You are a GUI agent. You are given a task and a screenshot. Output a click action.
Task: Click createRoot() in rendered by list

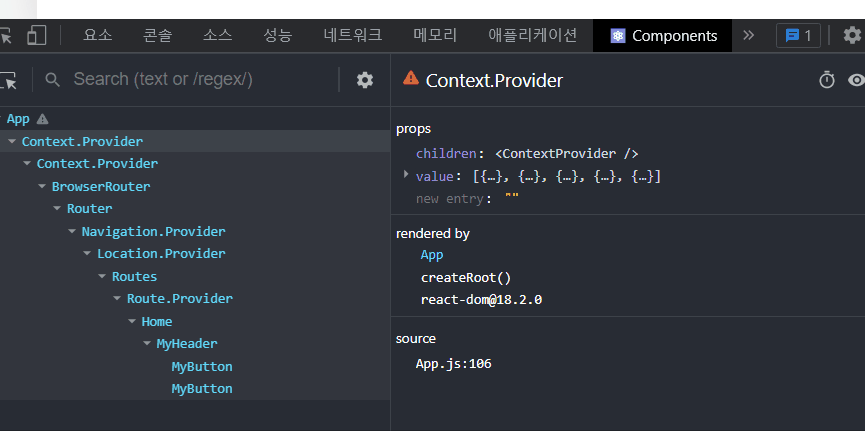pos(466,278)
